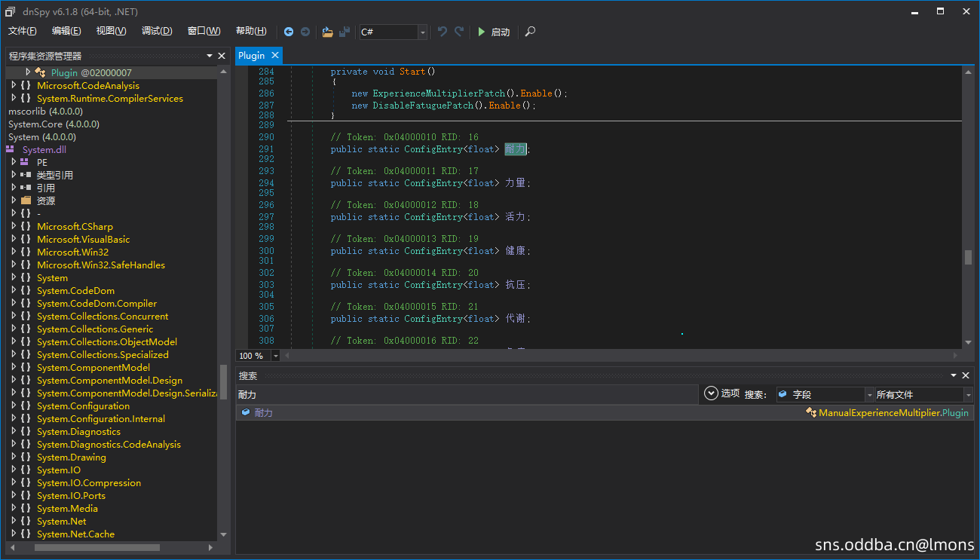Open the 文件(F) file menu
The height and width of the screenshot is (560, 980).
click(x=23, y=31)
